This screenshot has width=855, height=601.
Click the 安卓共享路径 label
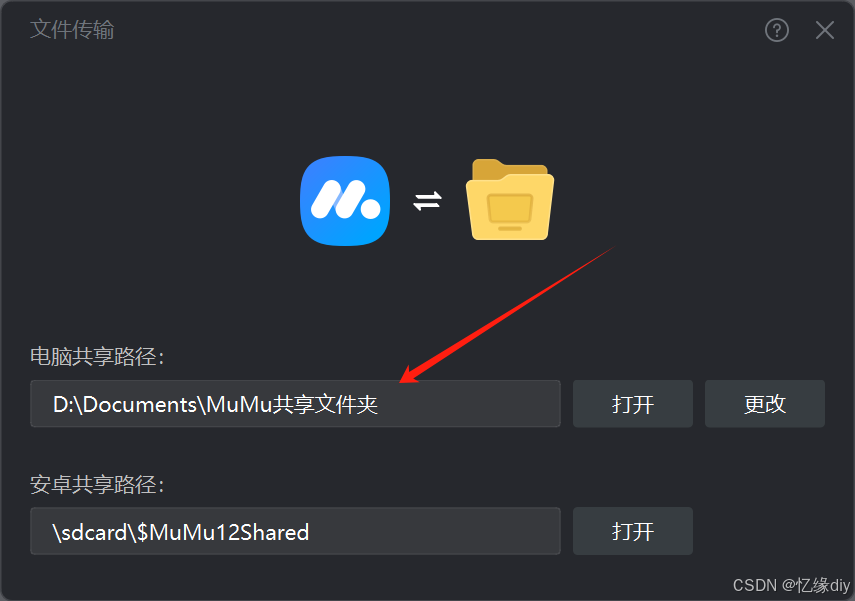point(97,484)
